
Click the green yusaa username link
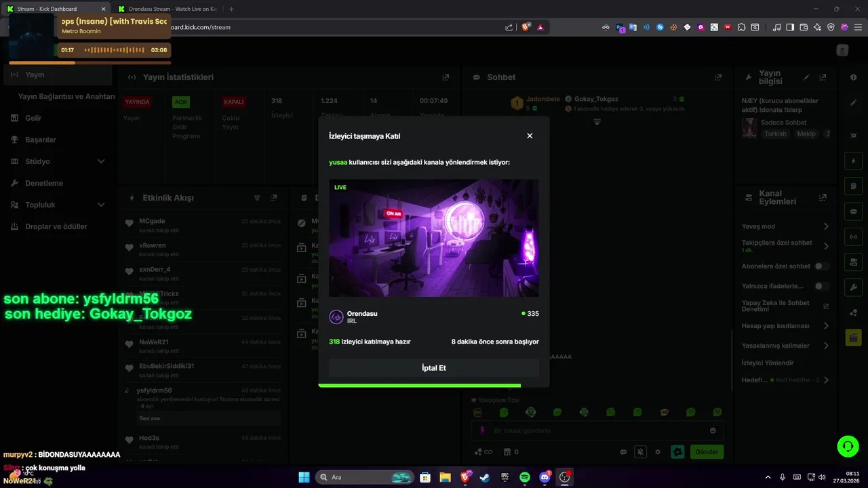click(x=338, y=163)
